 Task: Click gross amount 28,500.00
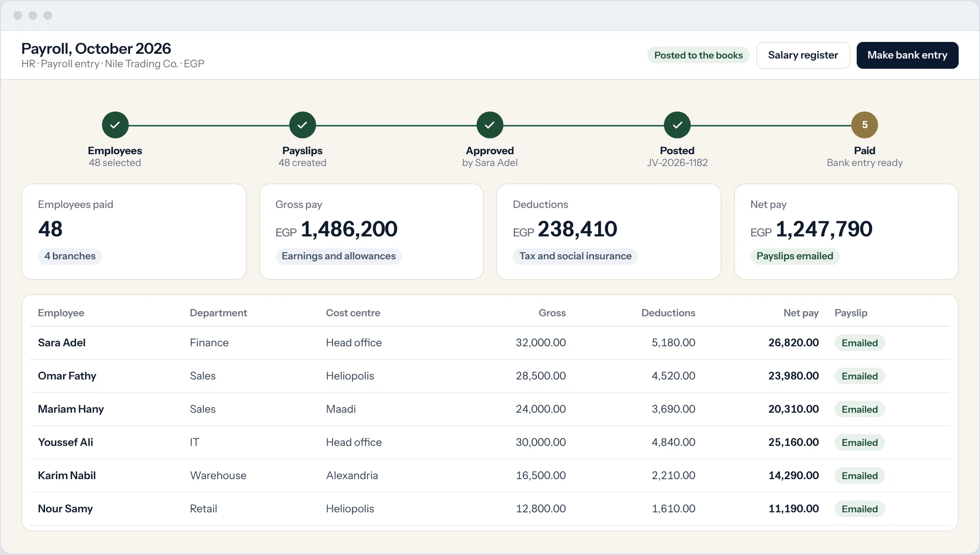541,376
